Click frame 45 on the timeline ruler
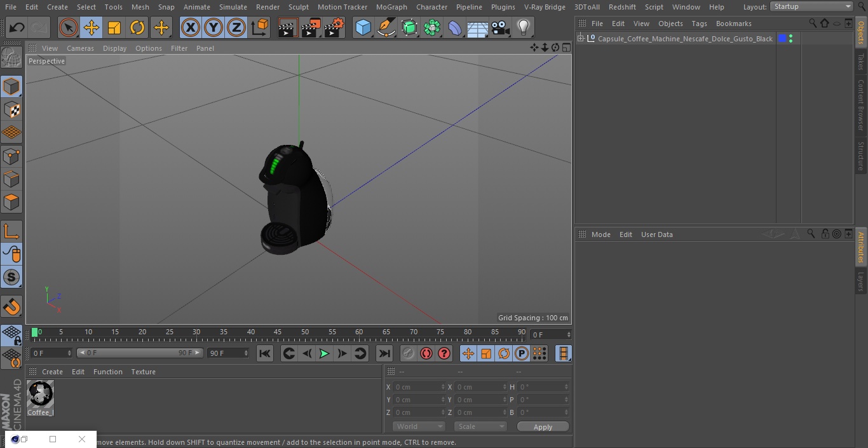Screen dimensions: 868x448 pos(278,333)
